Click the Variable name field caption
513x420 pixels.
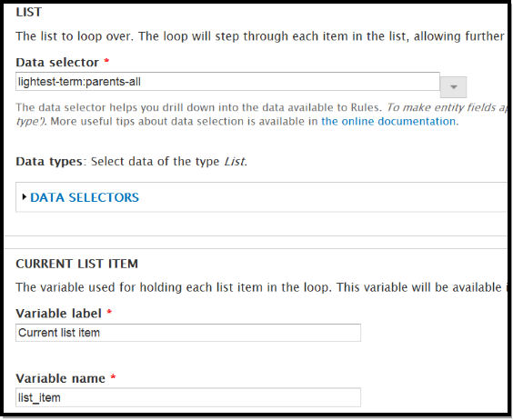(x=61, y=378)
